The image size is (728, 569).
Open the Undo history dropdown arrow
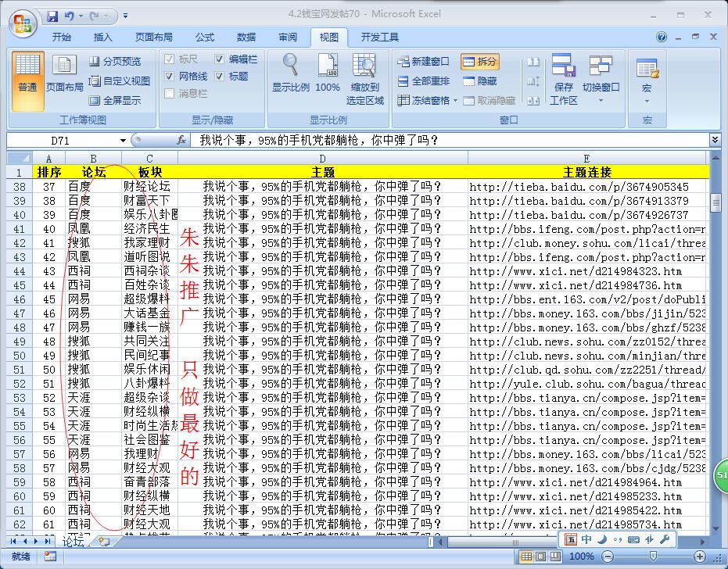[x=81, y=16]
